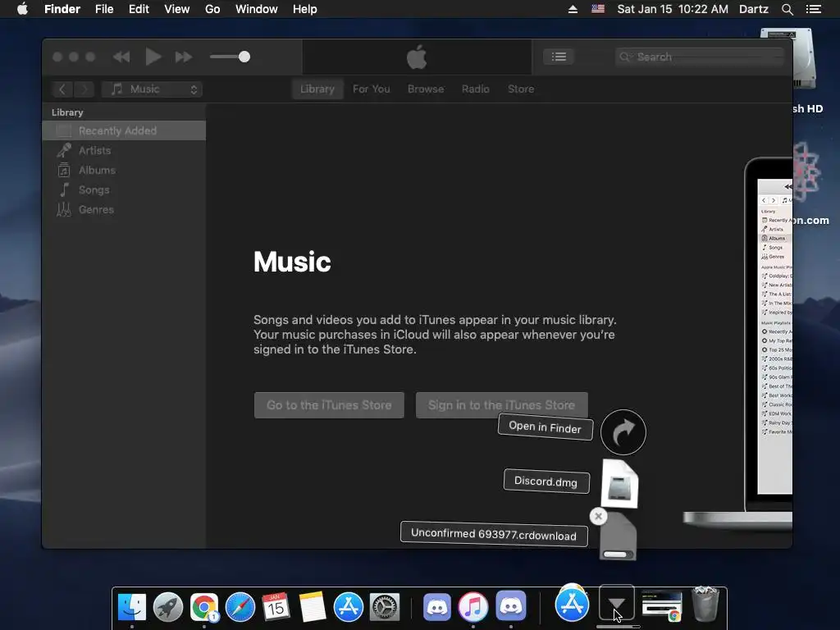Click the Downloads stack arrow in Dock

[617, 604]
